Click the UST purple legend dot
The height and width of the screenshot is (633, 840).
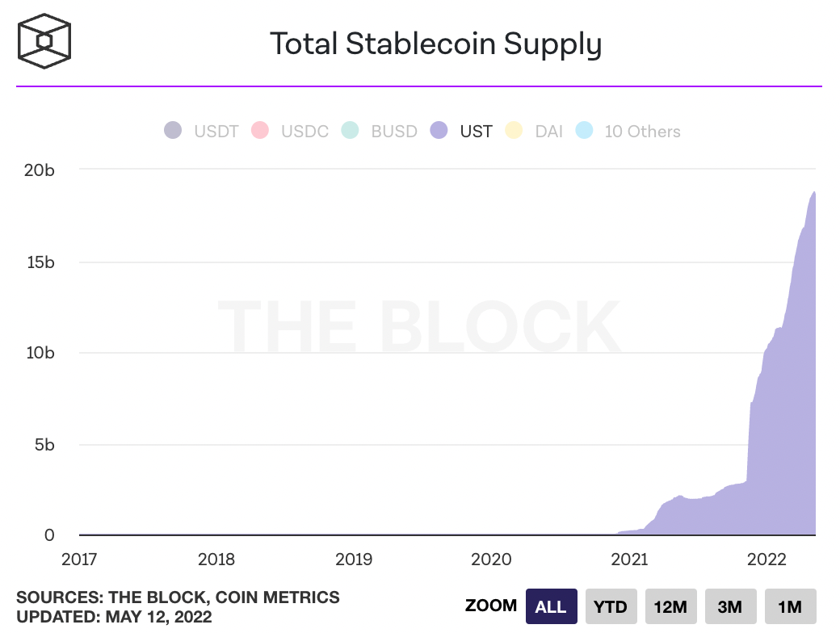439,130
